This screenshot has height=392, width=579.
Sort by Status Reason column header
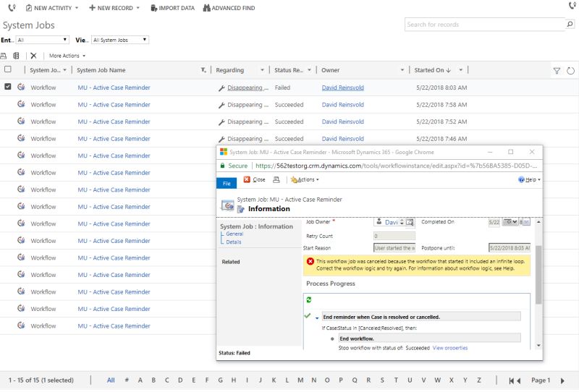289,70
